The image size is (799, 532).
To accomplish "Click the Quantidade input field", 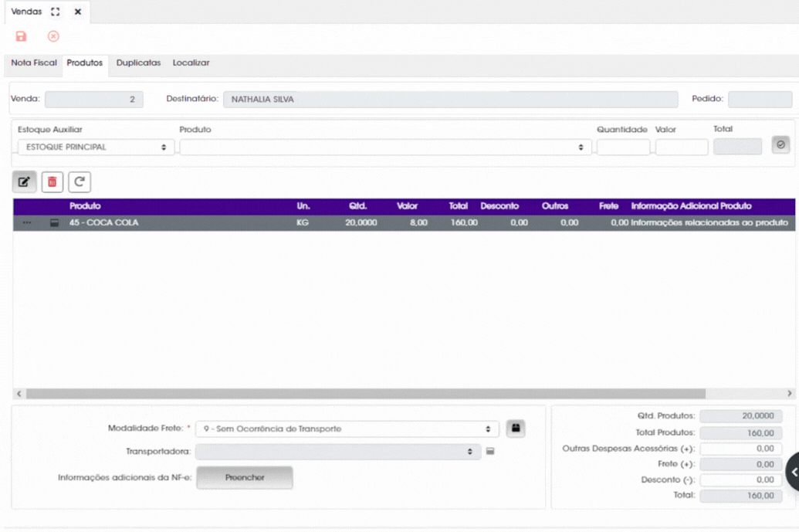I will [623, 147].
